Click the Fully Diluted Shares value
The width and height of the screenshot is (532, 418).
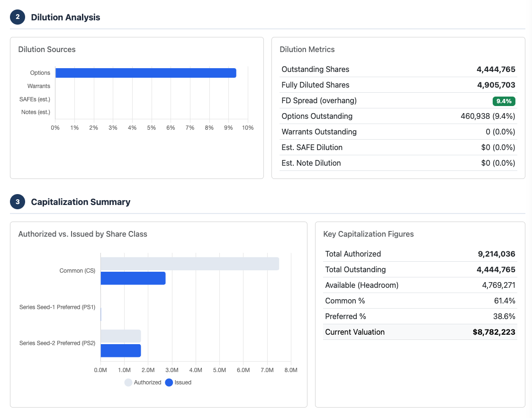tap(494, 85)
